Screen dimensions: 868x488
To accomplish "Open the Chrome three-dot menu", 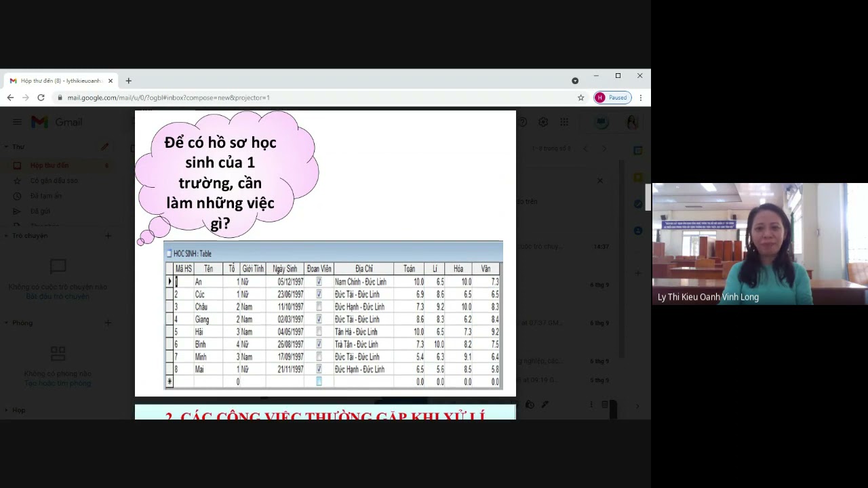I will pyautogui.click(x=641, y=98).
